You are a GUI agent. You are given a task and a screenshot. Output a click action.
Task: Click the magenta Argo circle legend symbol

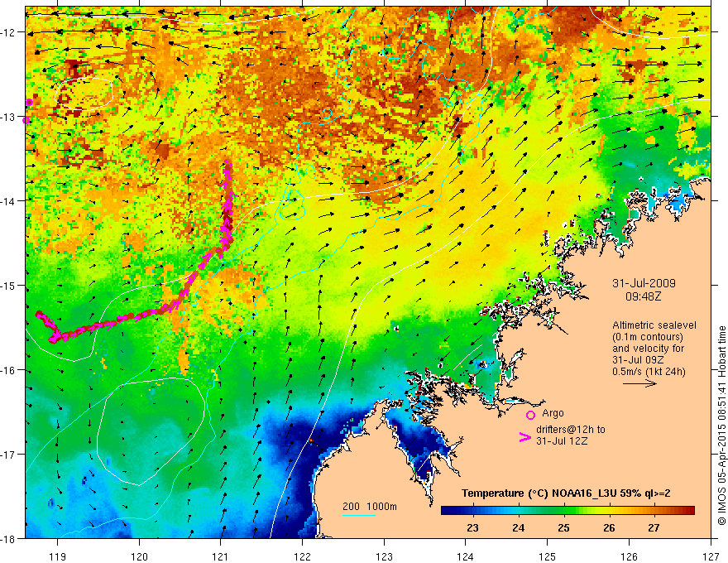tap(530, 415)
